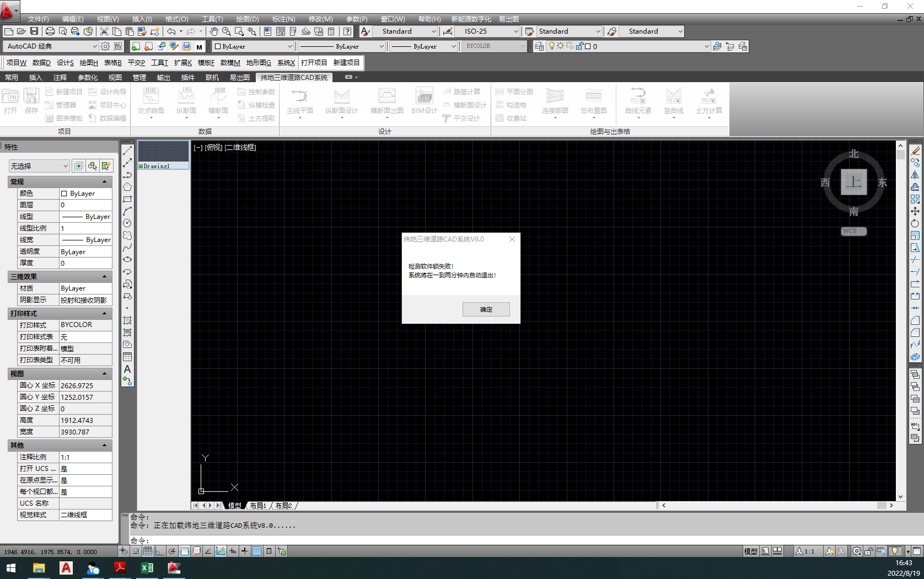Collapse the 常规 properties section
Screen dimensions: 924x579
[x=104, y=181]
